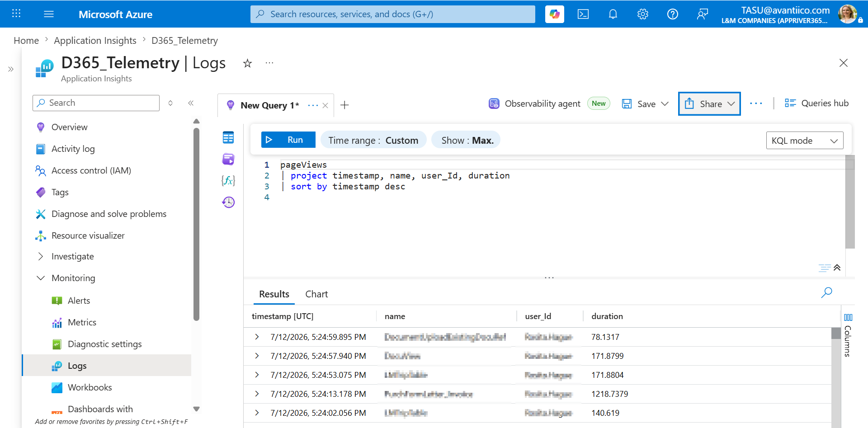Add a new query tab
868x428 pixels.
(x=344, y=105)
